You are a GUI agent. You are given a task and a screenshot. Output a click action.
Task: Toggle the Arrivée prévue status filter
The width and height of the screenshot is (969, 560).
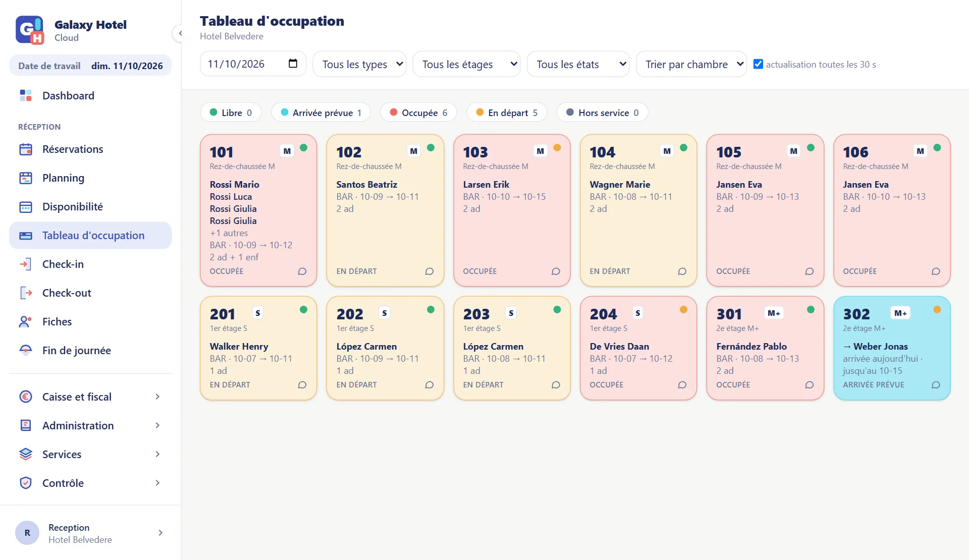pos(321,113)
